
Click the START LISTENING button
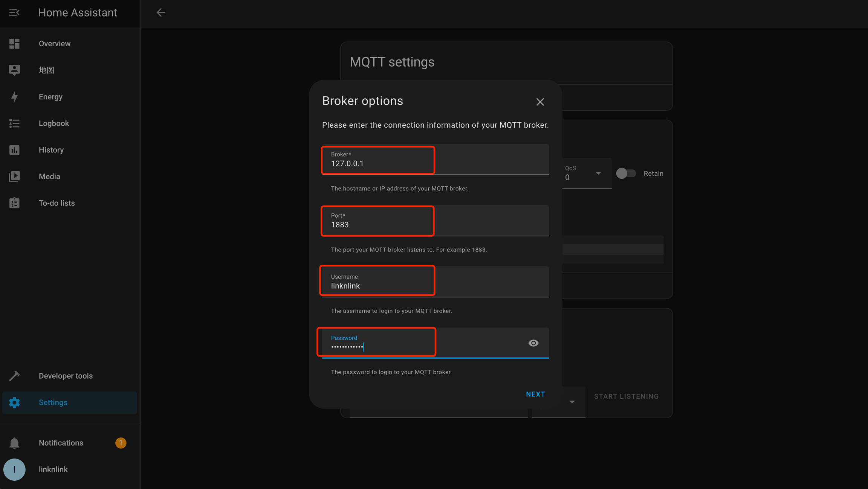point(626,396)
